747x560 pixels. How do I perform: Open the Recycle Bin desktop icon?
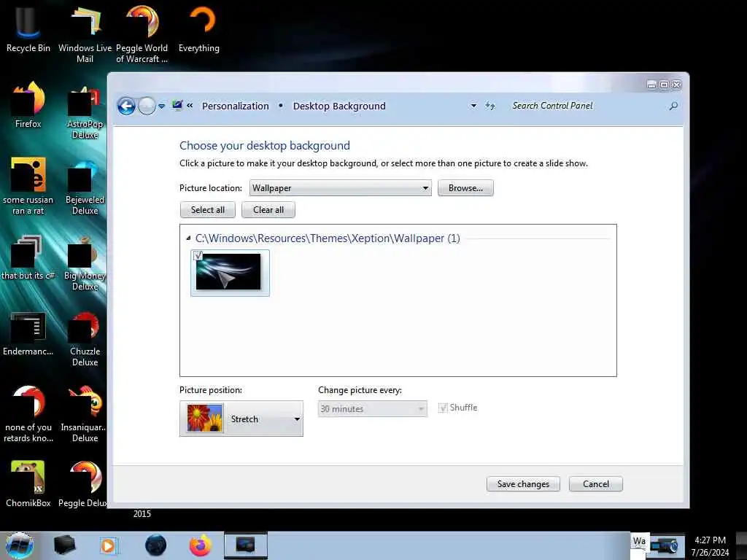click(28, 28)
